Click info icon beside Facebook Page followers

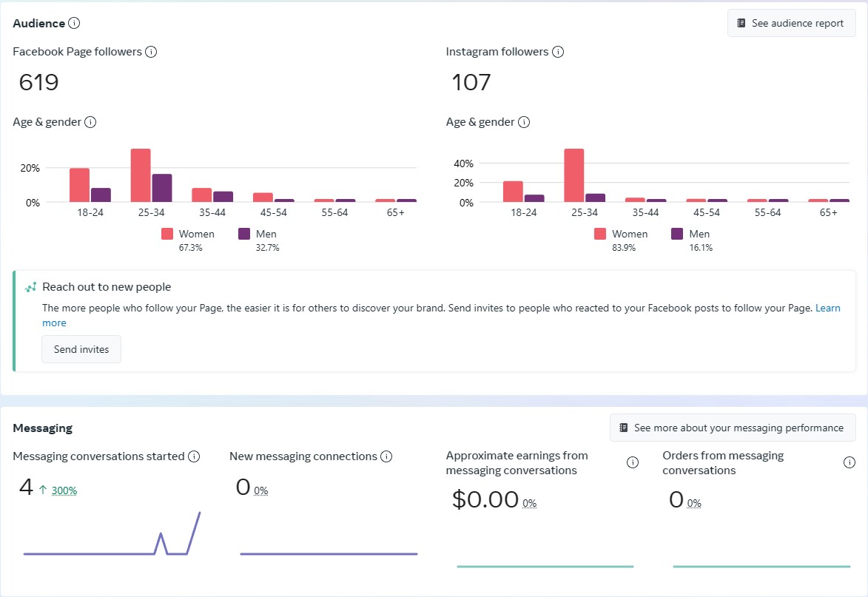[151, 52]
